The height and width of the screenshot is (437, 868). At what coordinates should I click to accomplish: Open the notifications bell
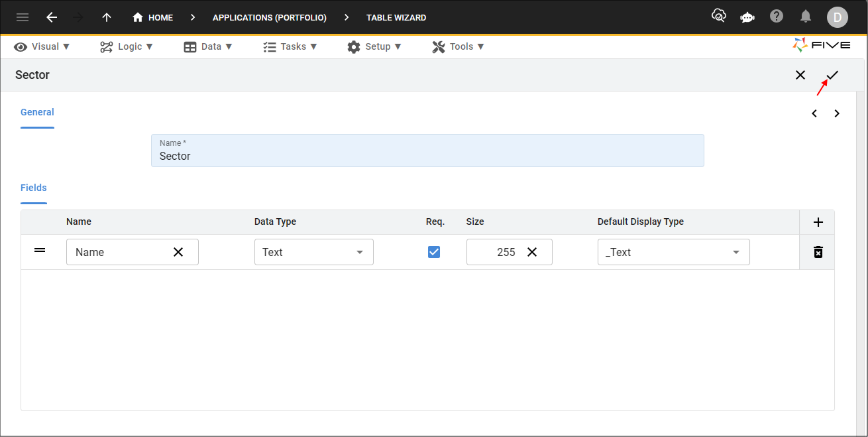coord(806,16)
